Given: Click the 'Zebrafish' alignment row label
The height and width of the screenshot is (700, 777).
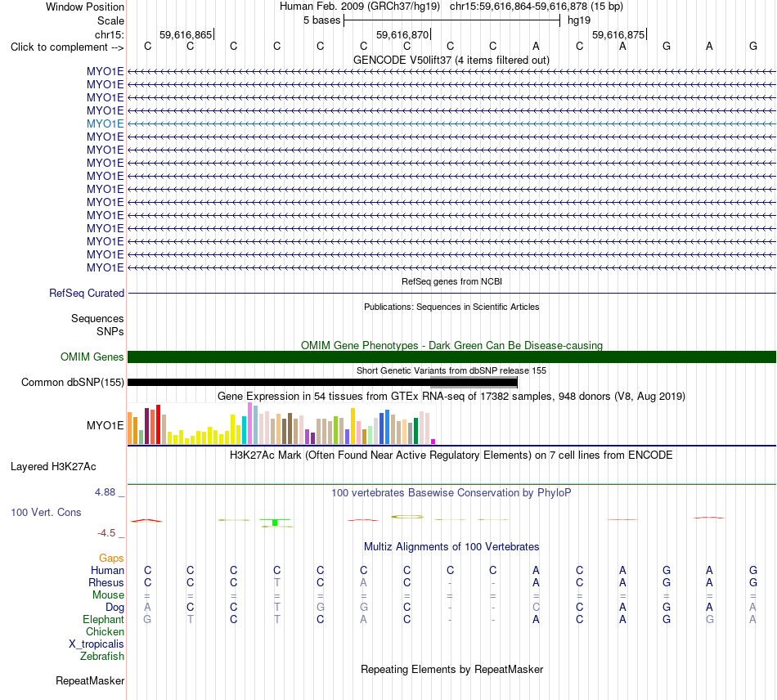Looking at the screenshot, I should coord(102,657).
